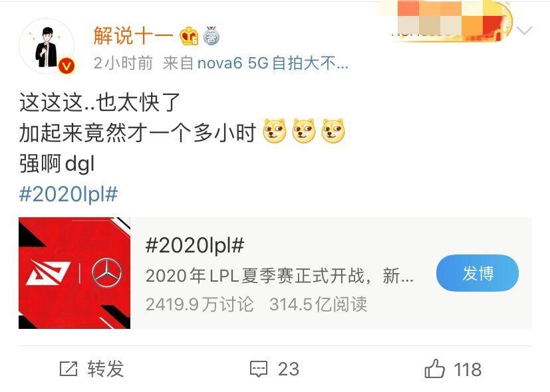Open the username 解说十一 link
The height and width of the screenshot is (392, 550).
tap(133, 36)
